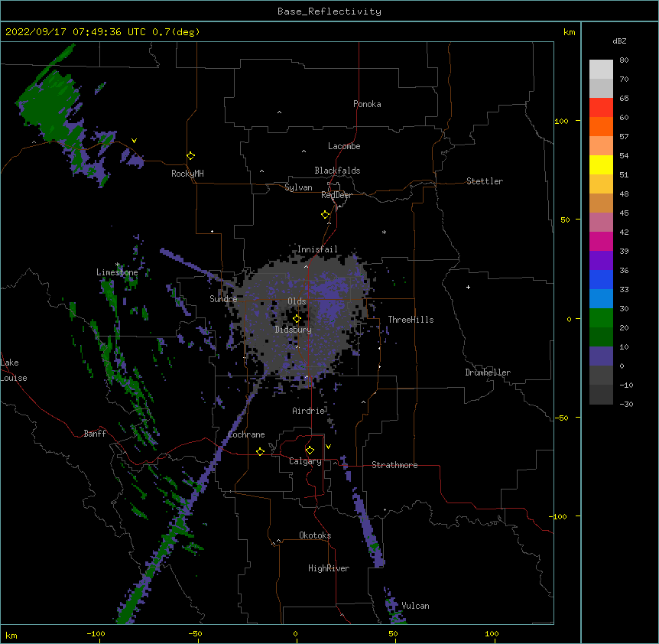Viewport: 659px width, 644px height.
Task: Click the RockyMH label
Action: (187, 174)
